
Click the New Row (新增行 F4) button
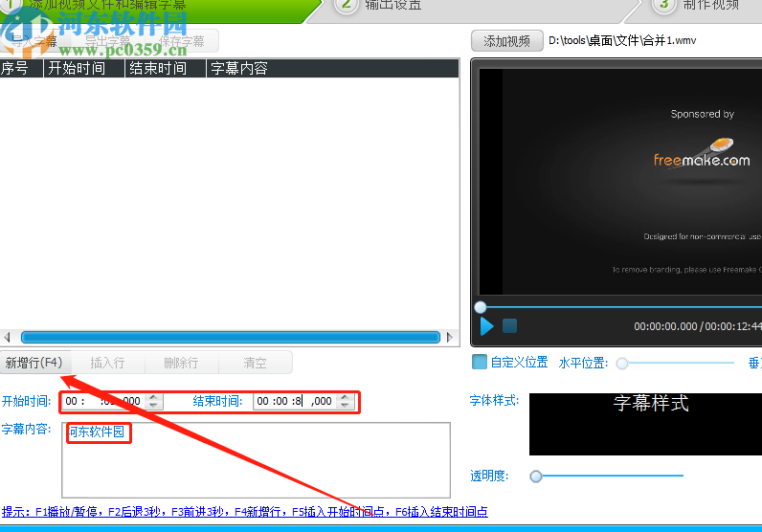(35, 363)
